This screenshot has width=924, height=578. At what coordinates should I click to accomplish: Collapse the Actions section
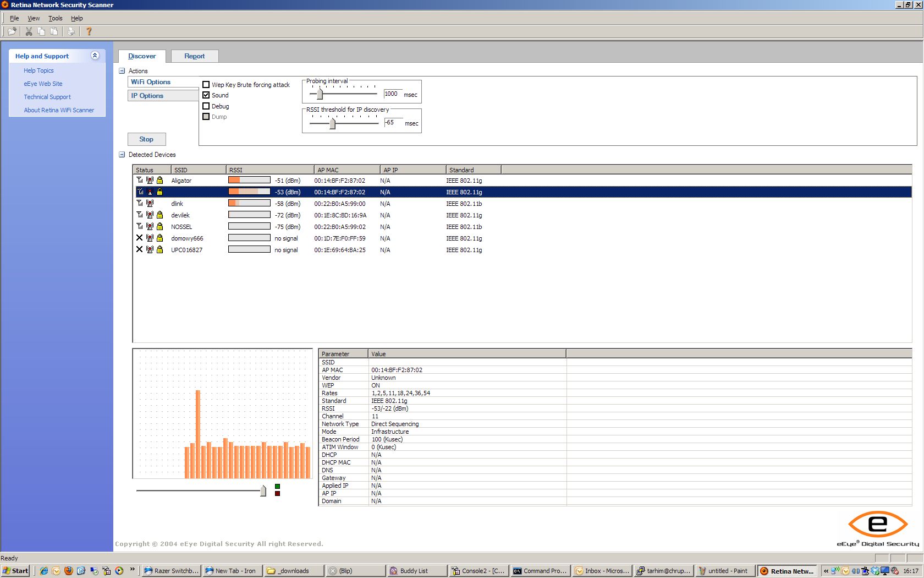pos(120,71)
